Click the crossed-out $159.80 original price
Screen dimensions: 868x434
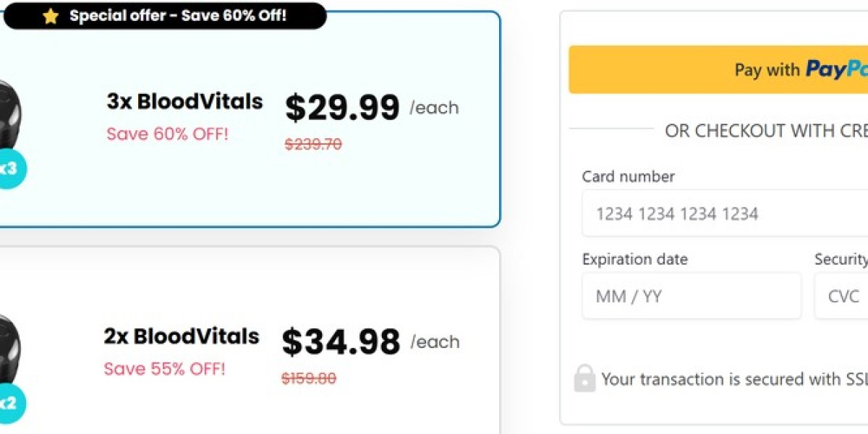click(309, 378)
